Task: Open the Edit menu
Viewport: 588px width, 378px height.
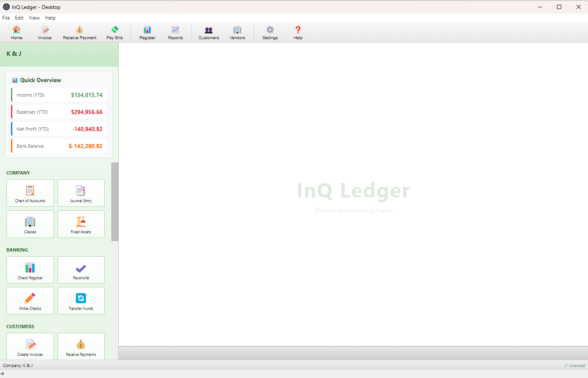Action: tap(19, 18)
